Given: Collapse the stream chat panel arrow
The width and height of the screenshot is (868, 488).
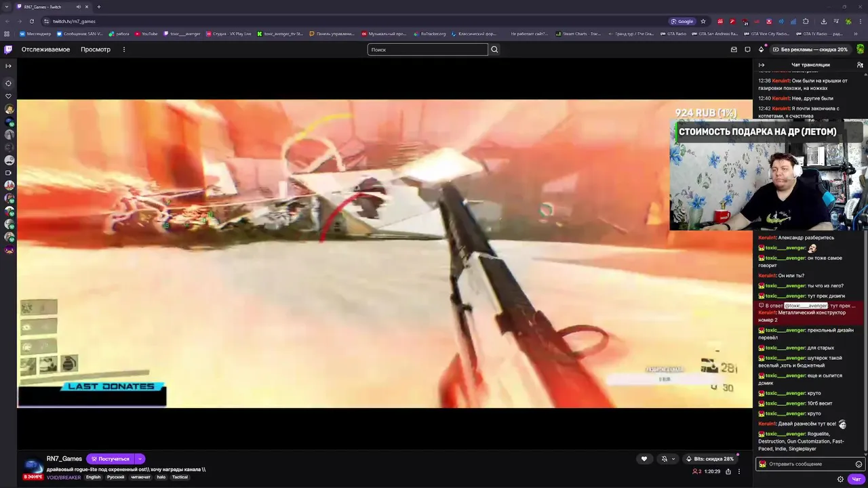Looking at the screenshot, I should pyautogui.click(x=761, y=65).
